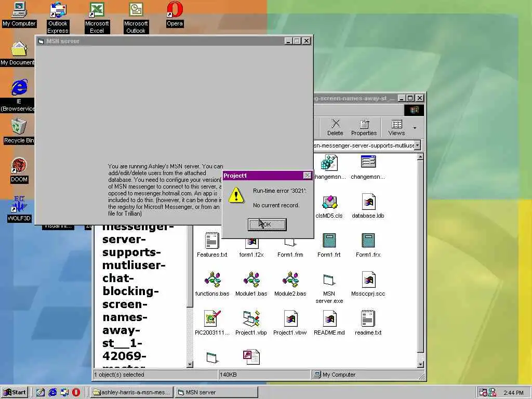Select Module2.bas file

coord(290,284)
